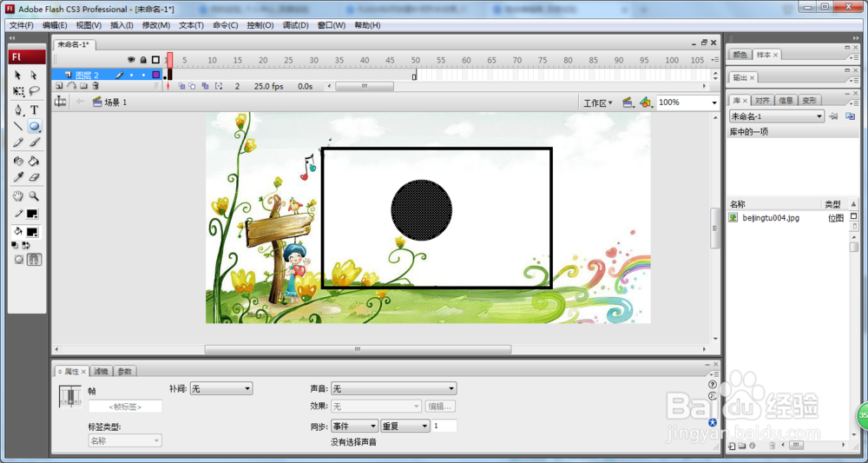Open the fill color swatch
The height and width of the screenshot is (463, 868).
[x=32, y=232]
